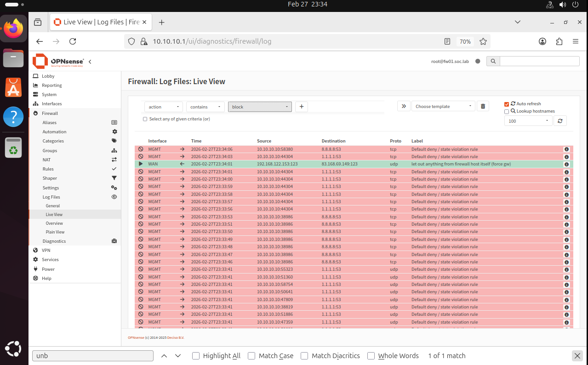This screenshot has width=588, height=365.
Task: Click the search magnifier icon in the header
Action: click(x=493, y=61)
